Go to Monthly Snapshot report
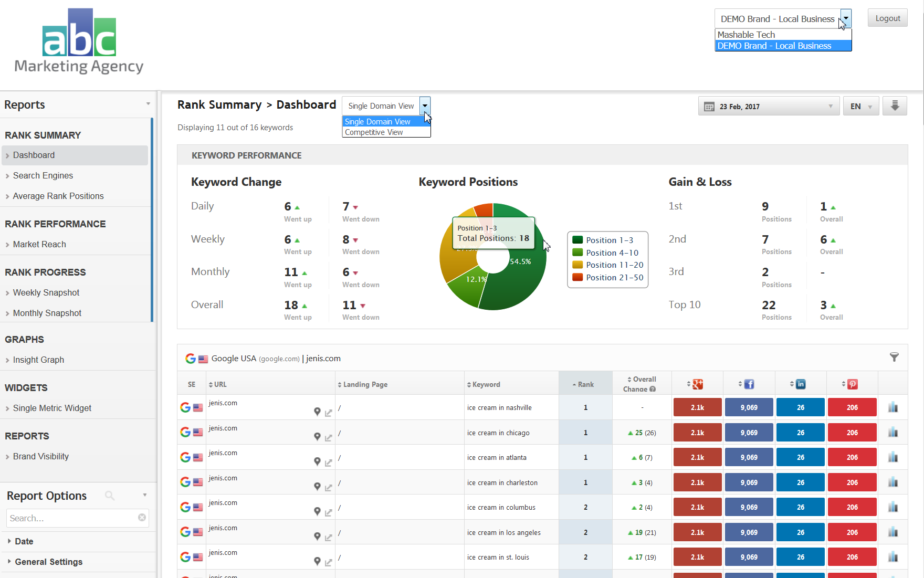Screen dimensions: 924x578 coord(47,313)
